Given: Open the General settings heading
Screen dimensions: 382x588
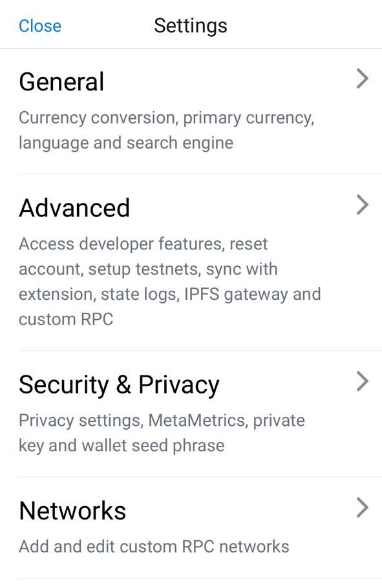Looking at the screenshot, I should (x=61, y=81).
